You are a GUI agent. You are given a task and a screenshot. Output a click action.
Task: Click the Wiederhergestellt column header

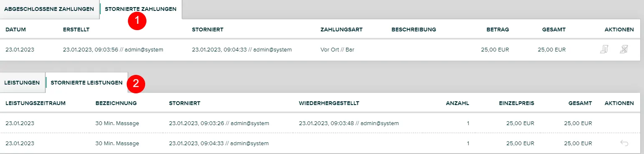click(x=329, y=103)
